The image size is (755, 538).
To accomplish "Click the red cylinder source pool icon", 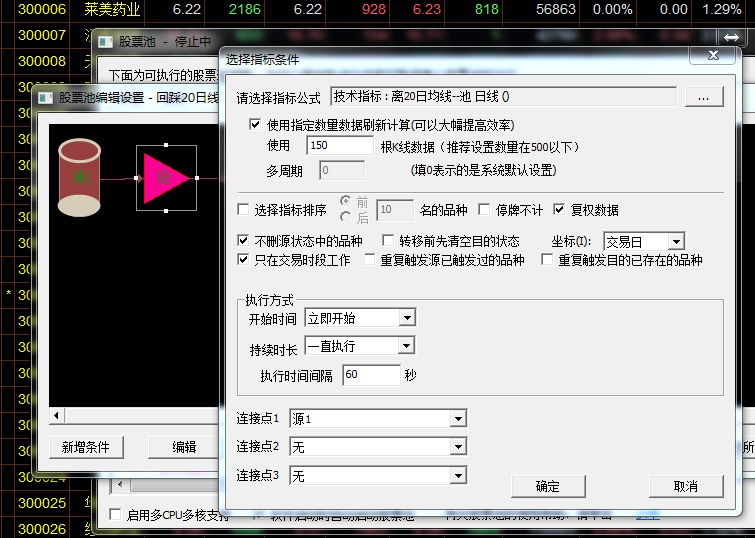I will (80, 178).
